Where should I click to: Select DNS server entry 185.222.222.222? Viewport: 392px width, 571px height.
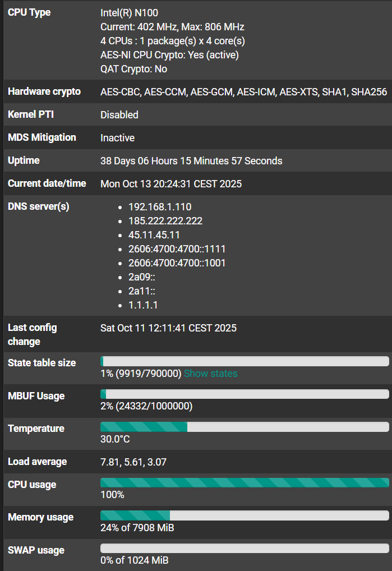click(x=165, y=221)
